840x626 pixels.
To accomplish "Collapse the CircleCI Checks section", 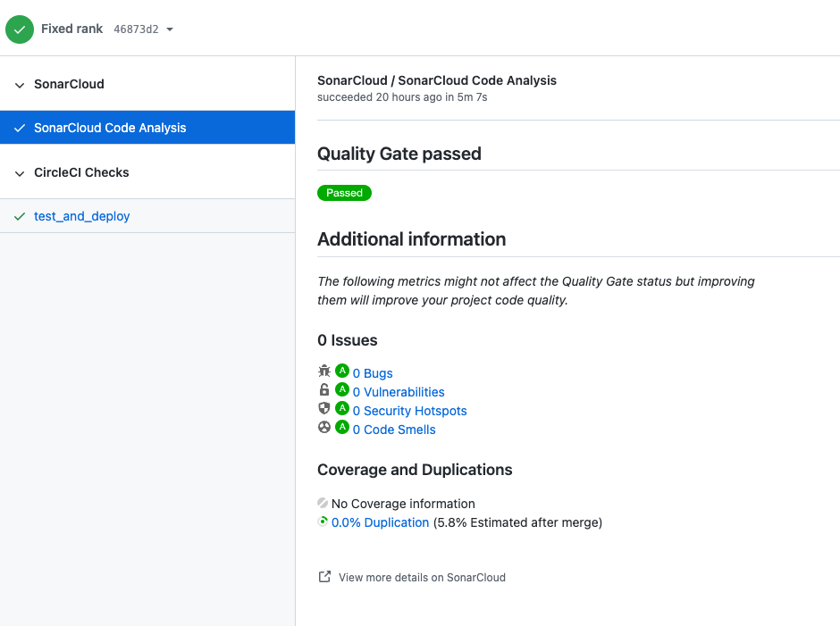I will 19,171.
